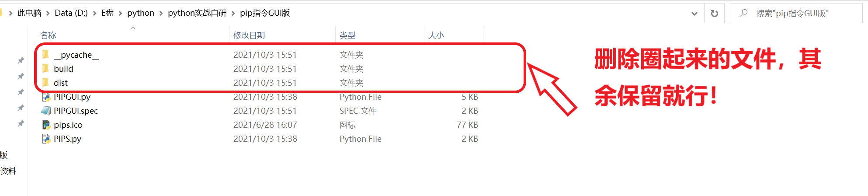Click pip指令GUI版 breadcrumb
Viewport: 868px width, 196px height.
tap(265, 13)
